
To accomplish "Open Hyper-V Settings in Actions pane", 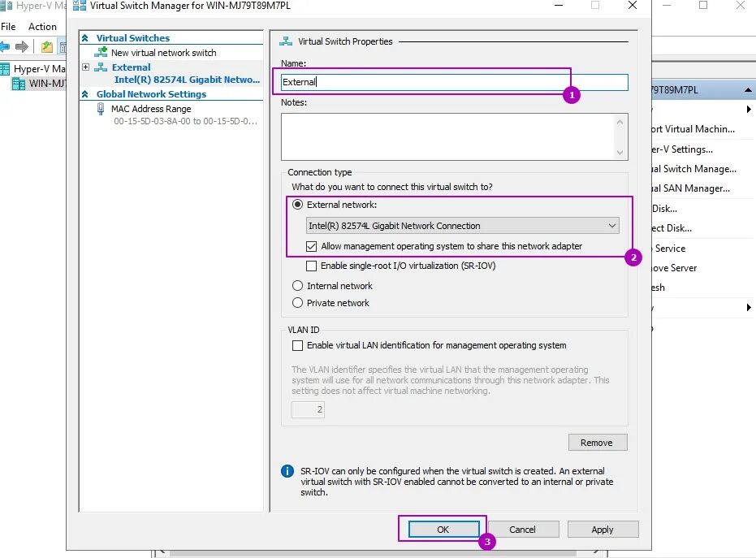I will tap(682, 149).
